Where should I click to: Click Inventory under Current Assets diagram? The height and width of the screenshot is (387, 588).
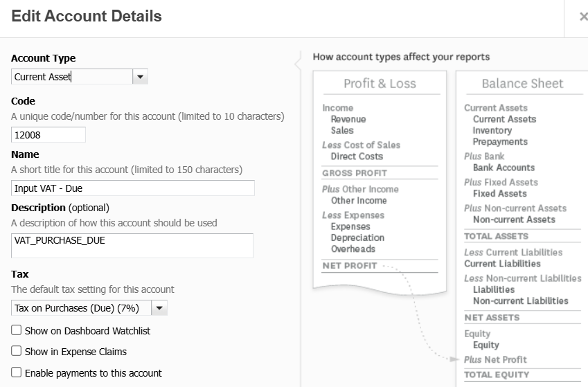(x=492, y=130)
